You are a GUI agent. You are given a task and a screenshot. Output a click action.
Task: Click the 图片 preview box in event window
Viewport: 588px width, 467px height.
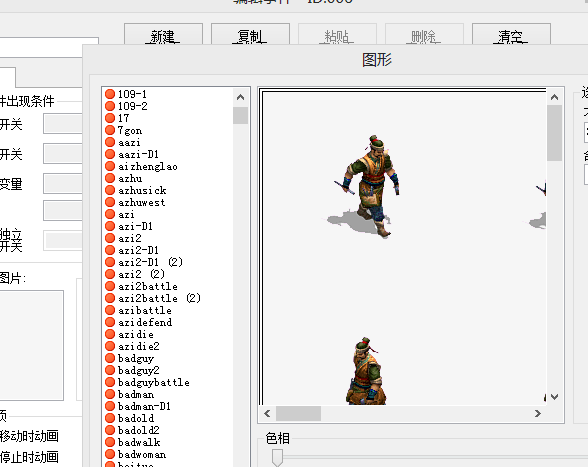click(32, 345)
